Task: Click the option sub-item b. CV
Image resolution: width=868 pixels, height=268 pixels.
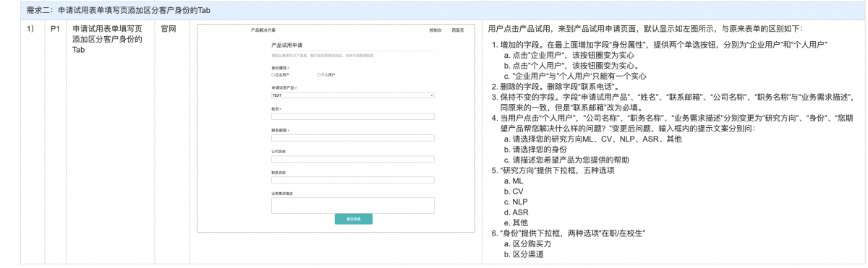Action: [513, 191]
